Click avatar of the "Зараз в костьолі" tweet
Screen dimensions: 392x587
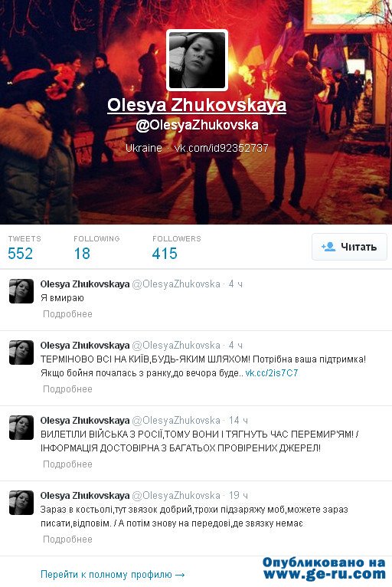coord(21,503)
